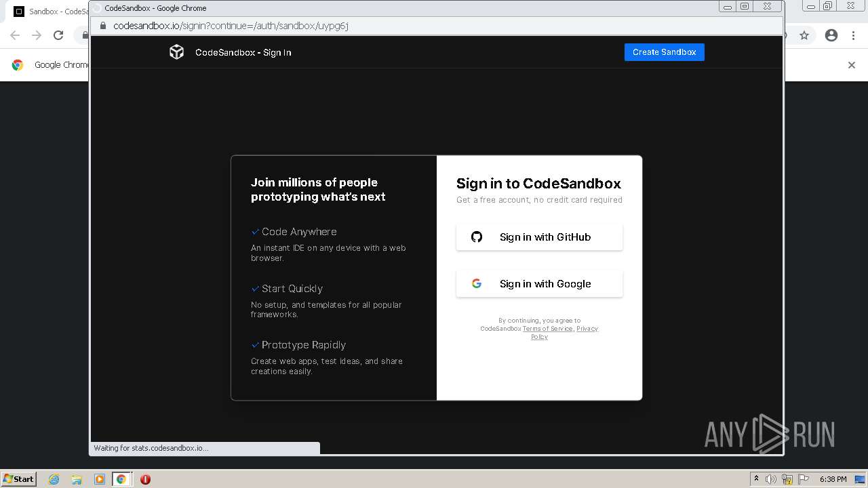Screen dimensions: 868x488
Task: Minimize the CodeSandbox popup window
Action: pyautogui.click(x=728, y=7)
